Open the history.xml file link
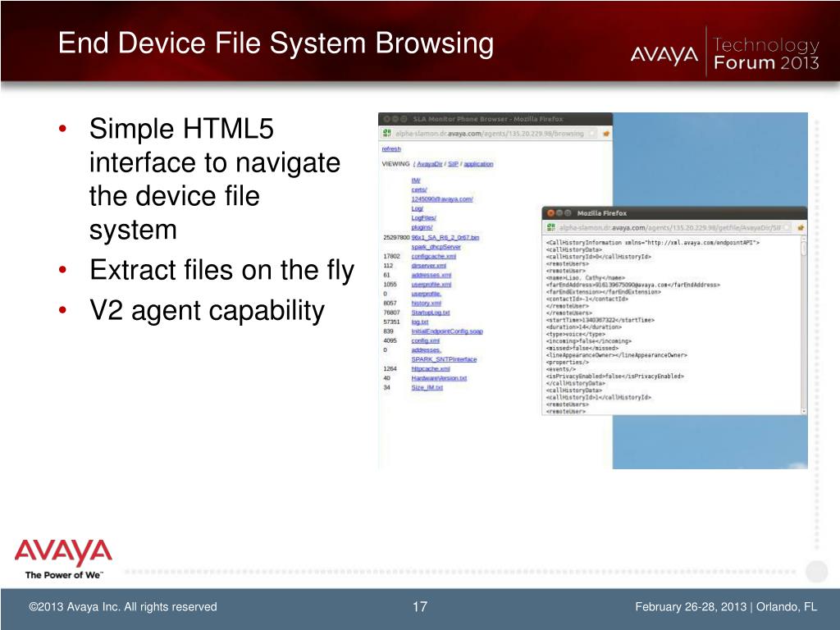840x630 pixels. coord(427,304)
